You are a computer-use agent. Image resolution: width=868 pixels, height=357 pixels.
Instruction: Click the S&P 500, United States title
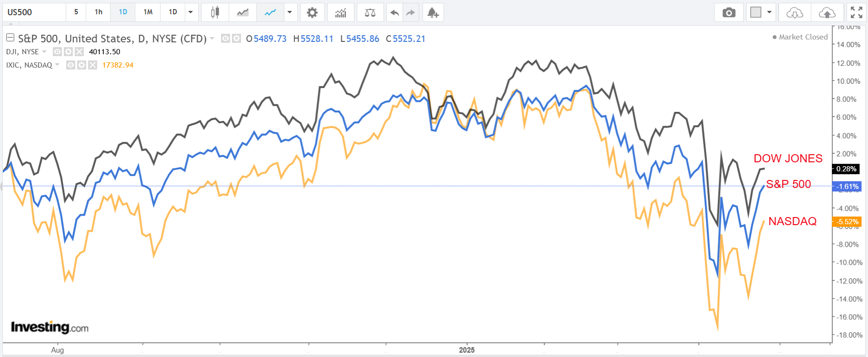point(112,39)
